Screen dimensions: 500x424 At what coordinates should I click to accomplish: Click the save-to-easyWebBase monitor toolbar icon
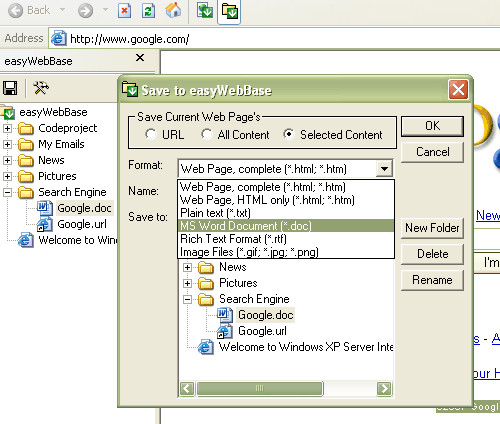click(x=205, y=11)
